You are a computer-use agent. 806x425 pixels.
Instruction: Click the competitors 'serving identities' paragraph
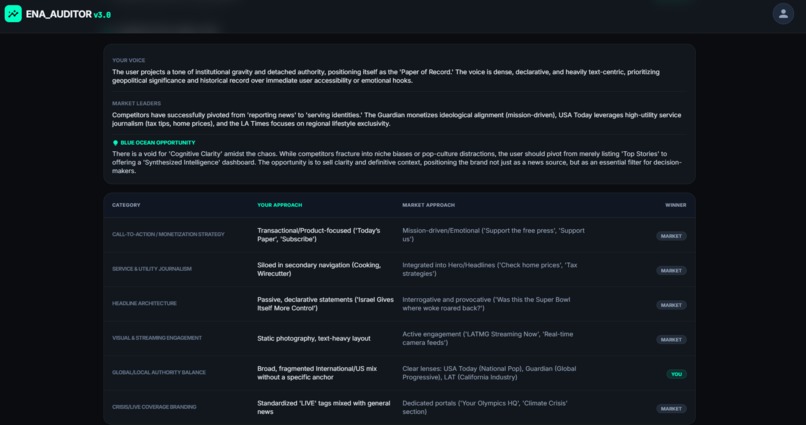point(396,119)
